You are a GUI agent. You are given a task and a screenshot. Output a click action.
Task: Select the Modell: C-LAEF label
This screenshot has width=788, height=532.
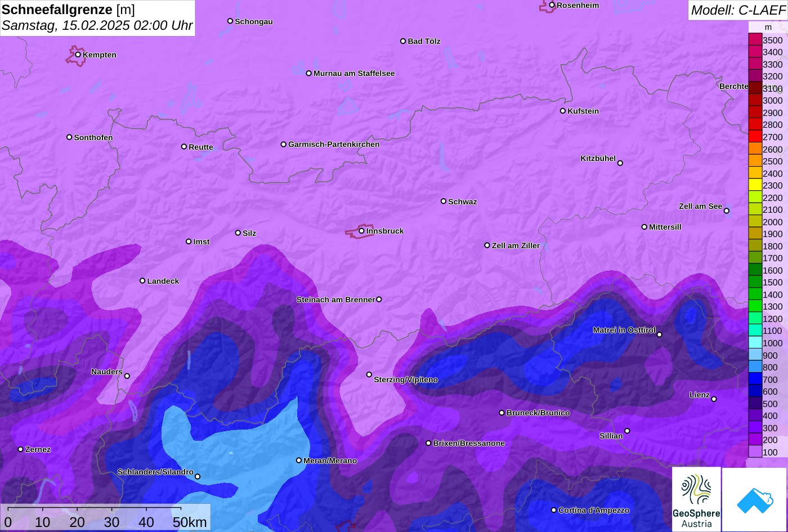[737, 10]
